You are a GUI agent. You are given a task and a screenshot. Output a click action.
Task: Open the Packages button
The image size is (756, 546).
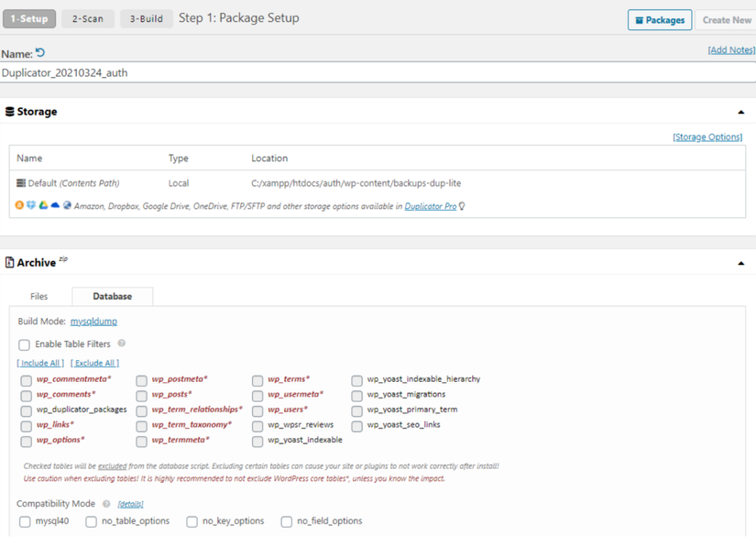(660, 20)
